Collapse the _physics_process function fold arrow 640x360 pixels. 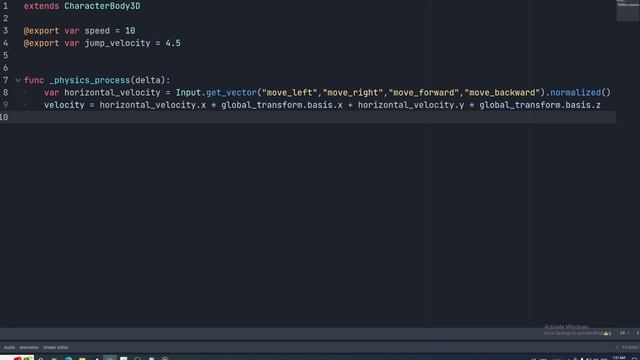coord(18,80)
